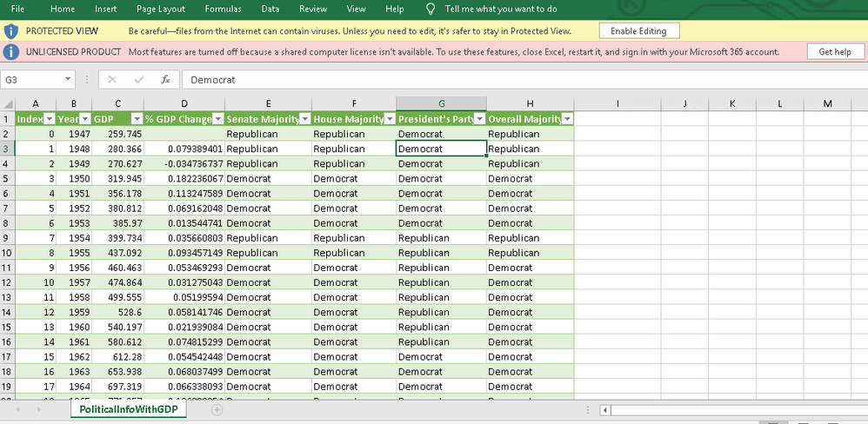Viewport: 868px width, 424px height.
Task: Click the formula bar containing Democrat
Action: [x=523, y=80]
